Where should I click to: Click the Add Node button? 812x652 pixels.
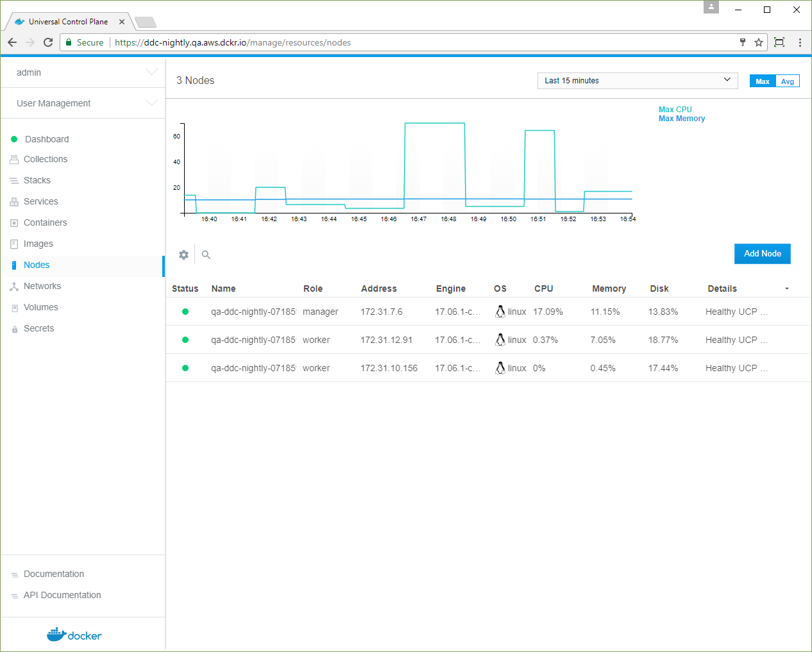click(762, 254)
